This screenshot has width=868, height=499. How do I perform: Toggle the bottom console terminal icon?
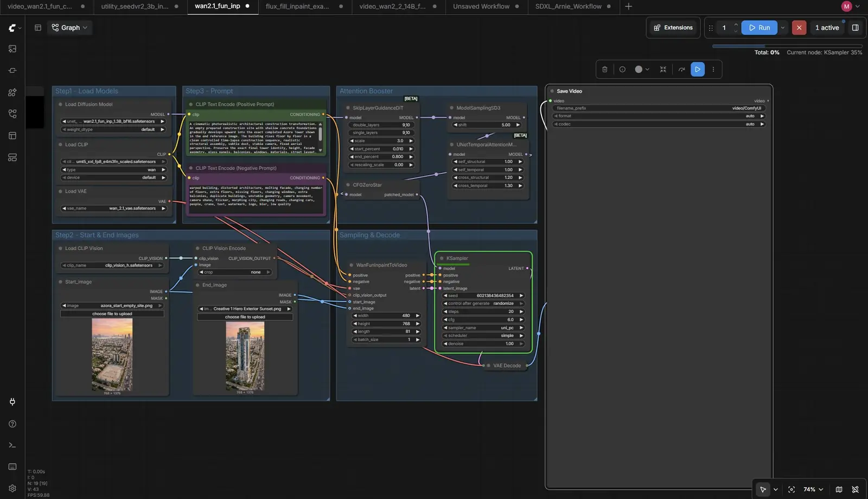click(12, 445)
